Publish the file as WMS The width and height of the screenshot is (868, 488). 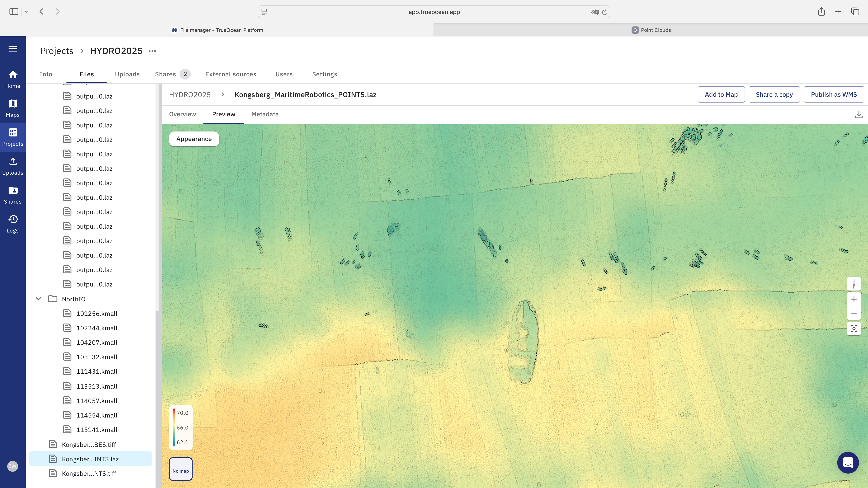[x=834, y=94]
